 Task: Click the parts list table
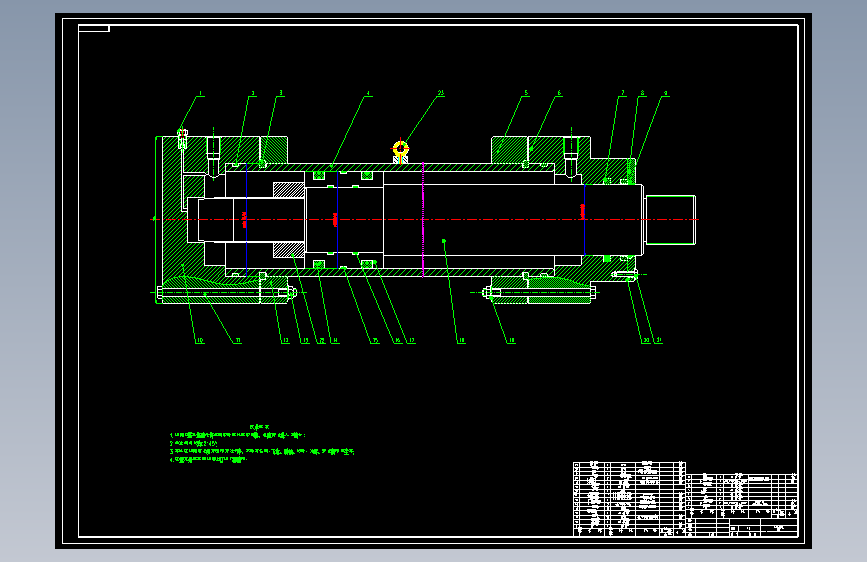point(629,498)
